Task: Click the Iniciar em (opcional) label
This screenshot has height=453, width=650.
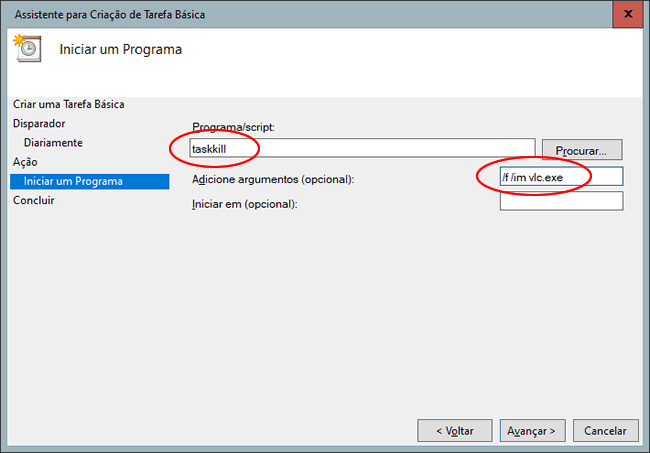Action: (x=245, y=204)
